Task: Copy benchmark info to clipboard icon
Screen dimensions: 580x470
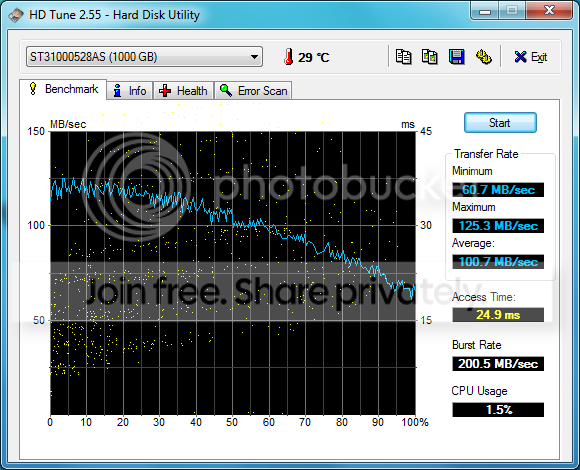Action: point(404,57)
